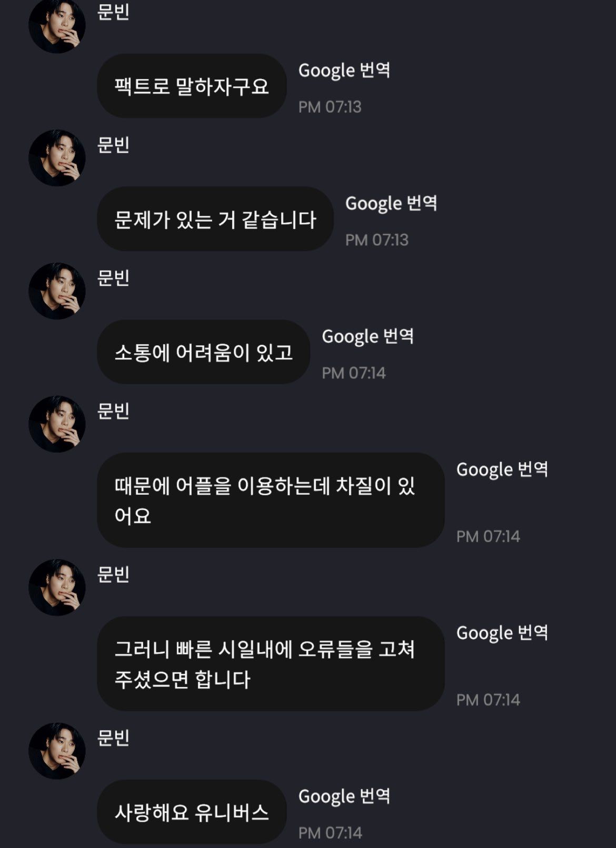Tap the '때문에 어플을 이용하는데 차질이 있어요' bubble
This screenshot has height=848, width=616.
click(271, 500)
